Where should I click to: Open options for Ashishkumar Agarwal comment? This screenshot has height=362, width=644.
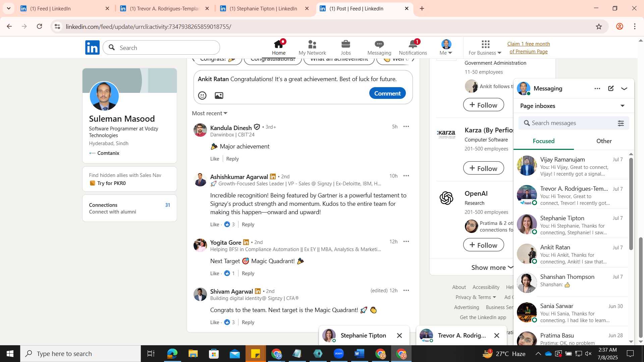click(406, 176)
